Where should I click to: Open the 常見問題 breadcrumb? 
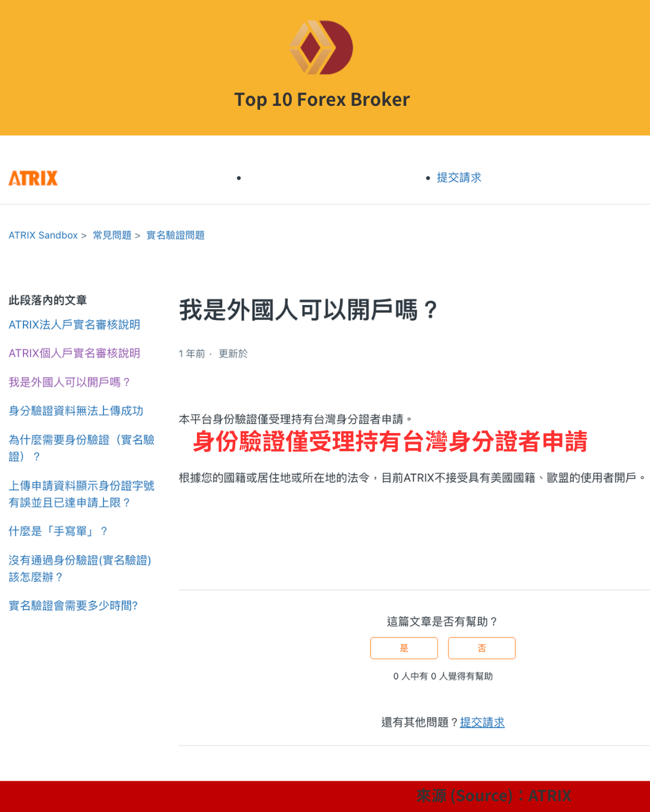(x=112, y=235)
